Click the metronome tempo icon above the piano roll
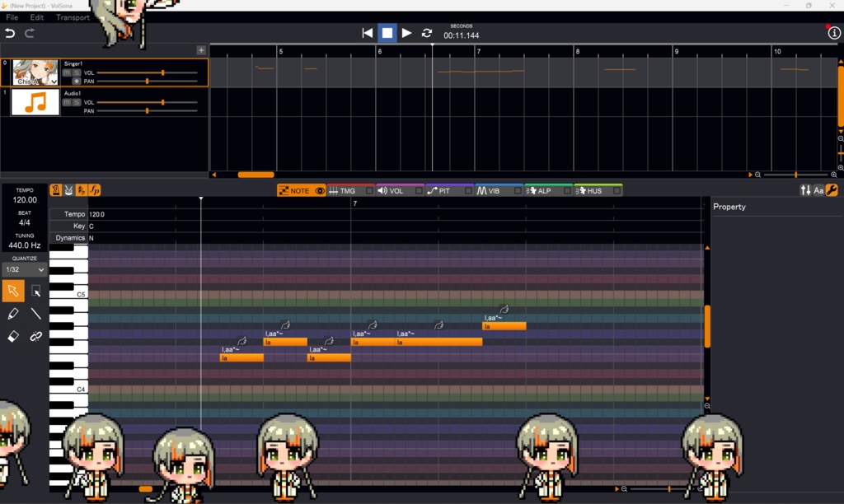The image size is (844, 504). coord(55,189)
